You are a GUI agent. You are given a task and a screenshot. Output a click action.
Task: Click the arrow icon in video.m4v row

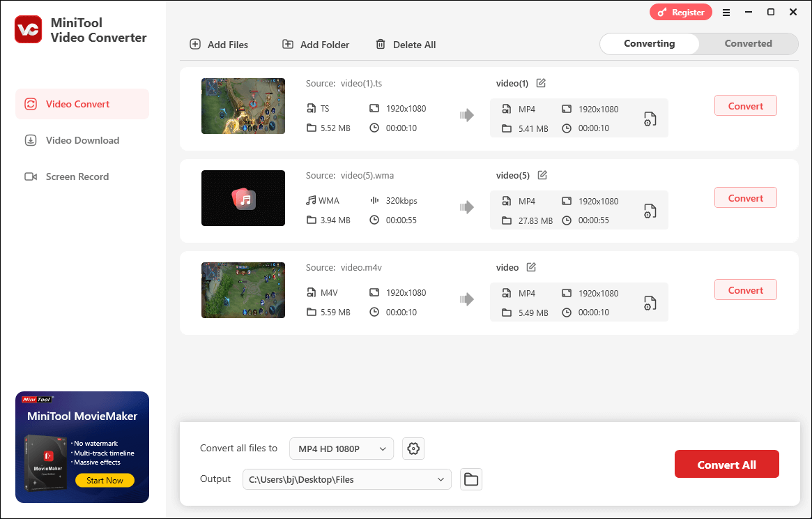click(x=467, y=299)
